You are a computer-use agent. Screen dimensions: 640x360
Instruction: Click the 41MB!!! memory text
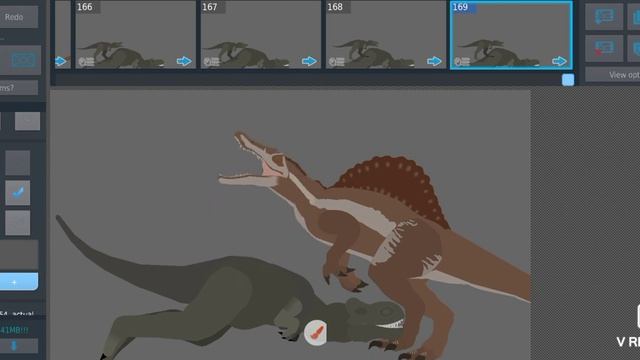pos(14,330)
